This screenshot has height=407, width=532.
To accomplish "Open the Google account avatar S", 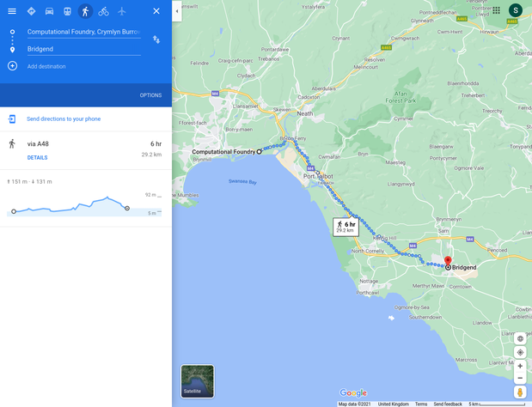I will tap(516, 10).
